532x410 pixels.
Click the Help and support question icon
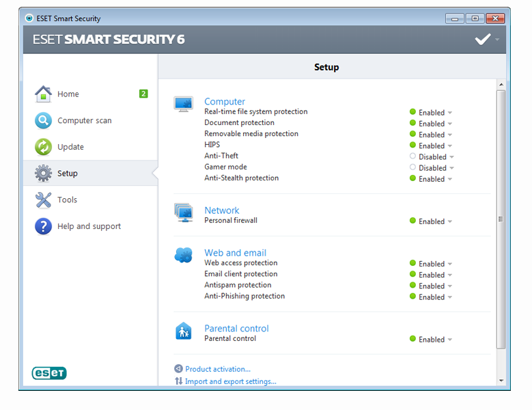[x=43, y=226]
